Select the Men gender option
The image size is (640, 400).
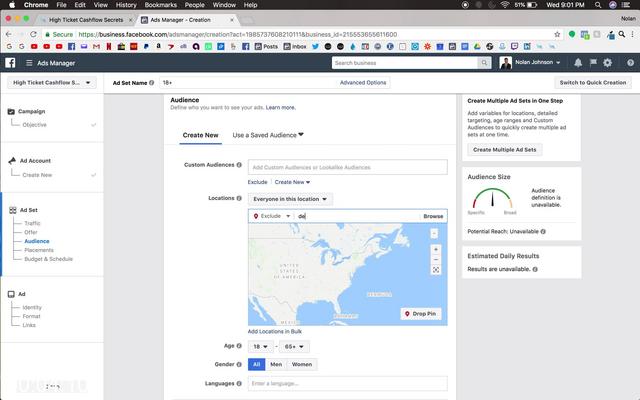coord(276,364)
